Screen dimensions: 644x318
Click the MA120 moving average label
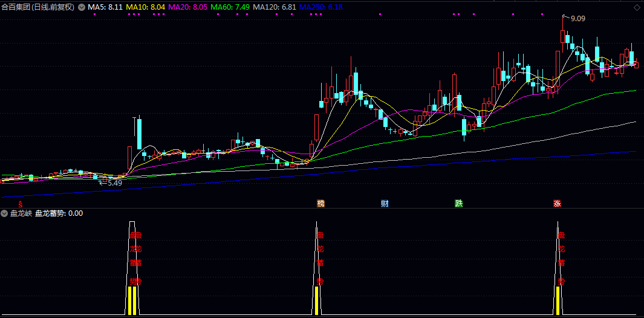coord(274,7)
